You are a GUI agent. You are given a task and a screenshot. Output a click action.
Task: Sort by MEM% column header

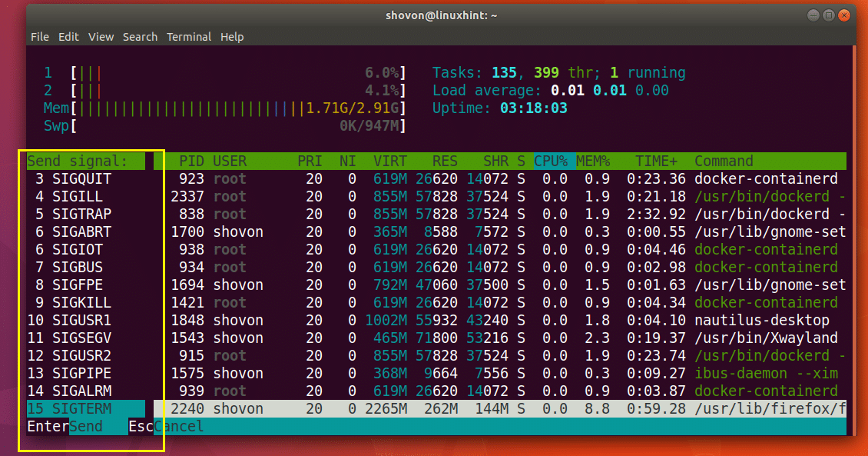point(593,161)
